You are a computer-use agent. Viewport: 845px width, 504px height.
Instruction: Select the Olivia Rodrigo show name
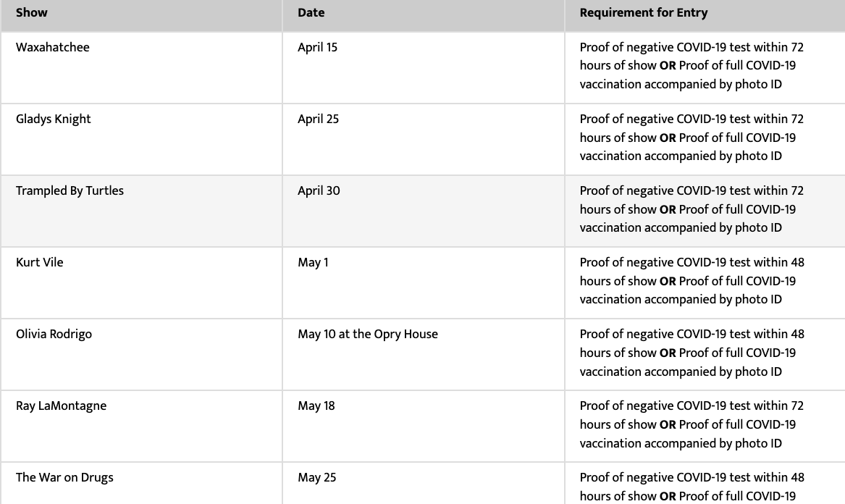(54, 335)
